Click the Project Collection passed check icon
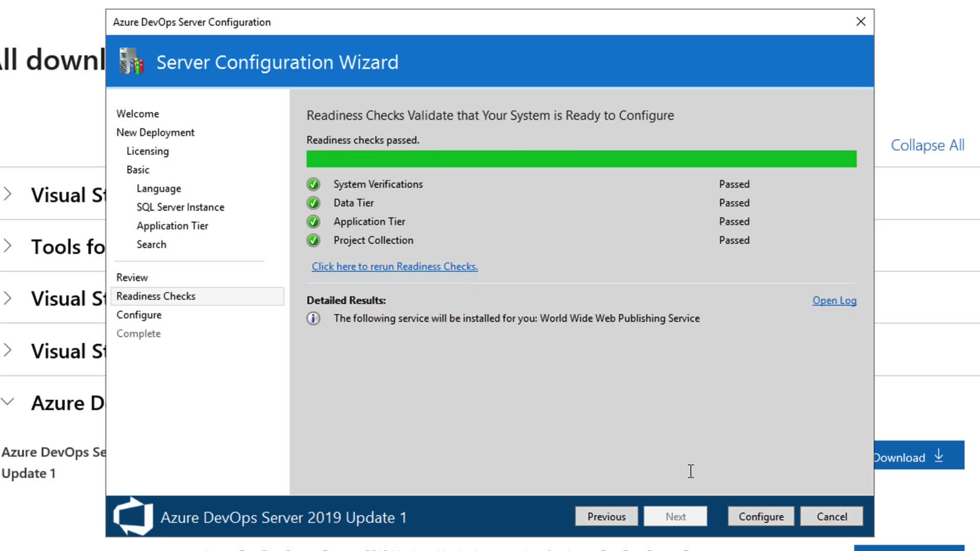Image resolution: width=980 pixels, height=551 pixels. 313,240
